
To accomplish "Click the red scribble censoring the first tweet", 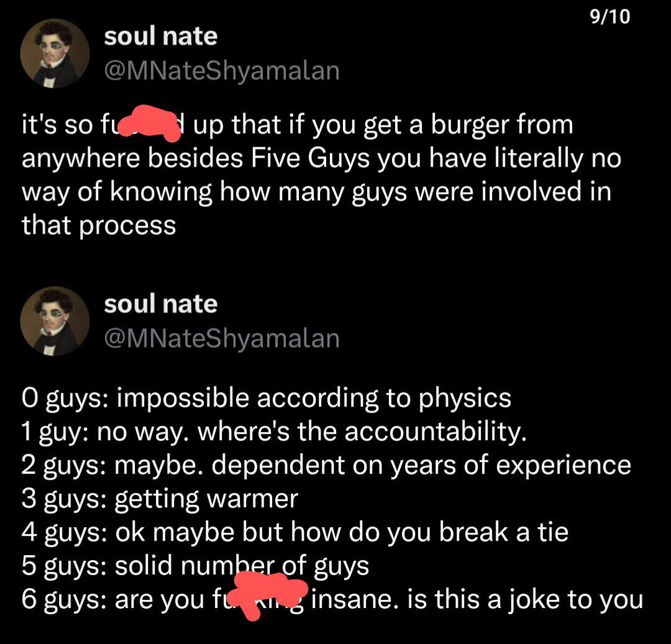I will 149,123.
